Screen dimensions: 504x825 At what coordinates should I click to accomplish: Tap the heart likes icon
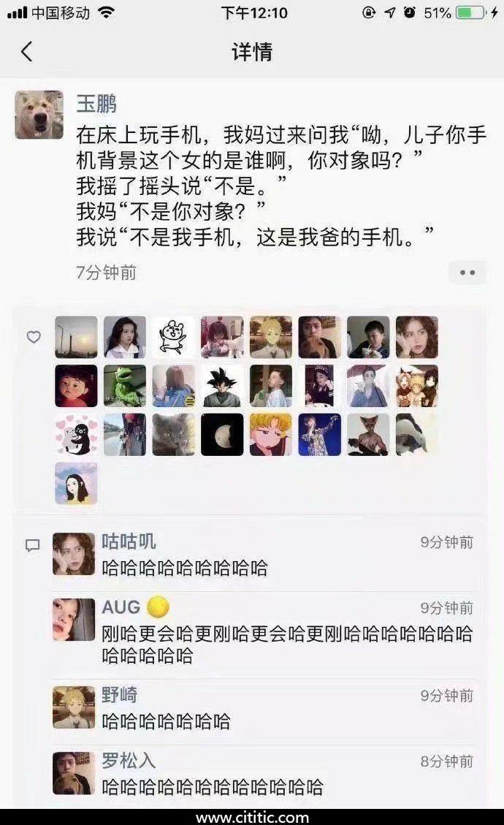pyautogui.click(x=34, y=337)
